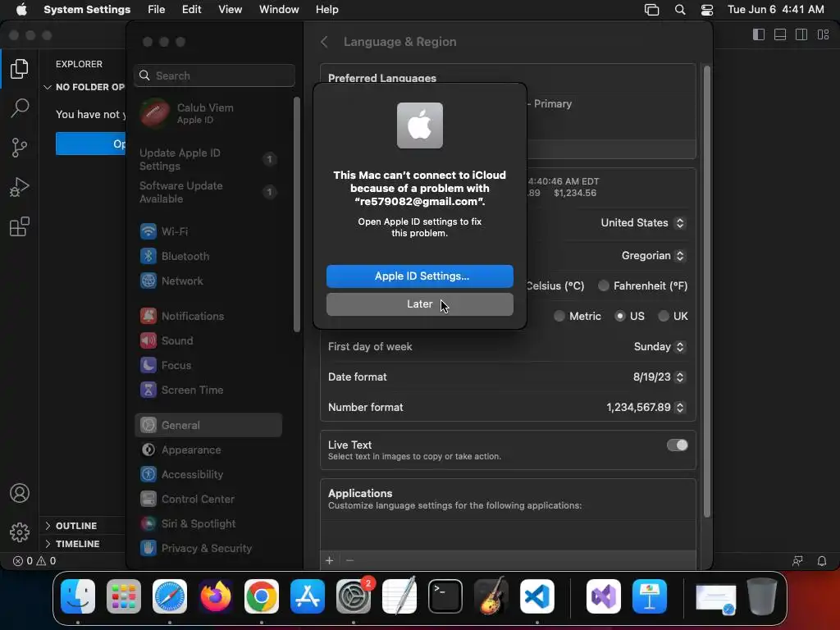The height and width of the screenshot is (630, 840).
Task: Click the Later button
Action: [419, 304]
